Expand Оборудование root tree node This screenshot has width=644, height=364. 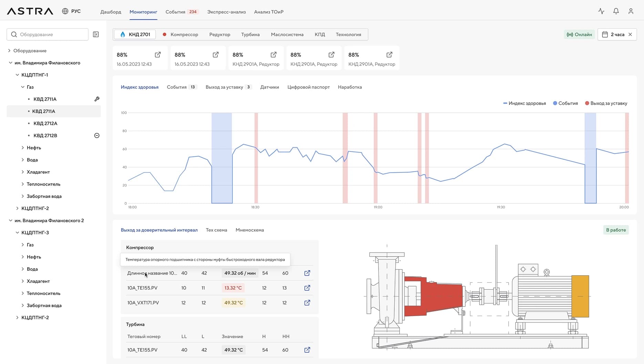(x=9, y=51)
